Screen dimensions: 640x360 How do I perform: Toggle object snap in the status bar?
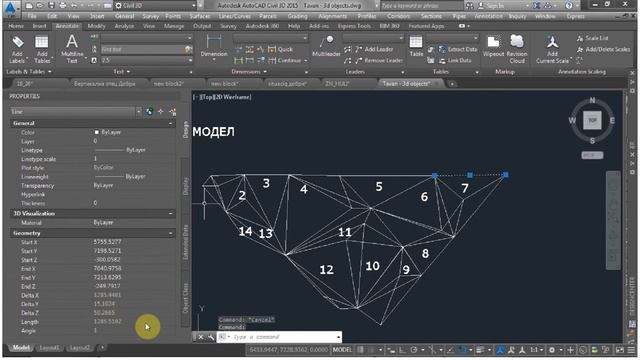tap(462, 350)
